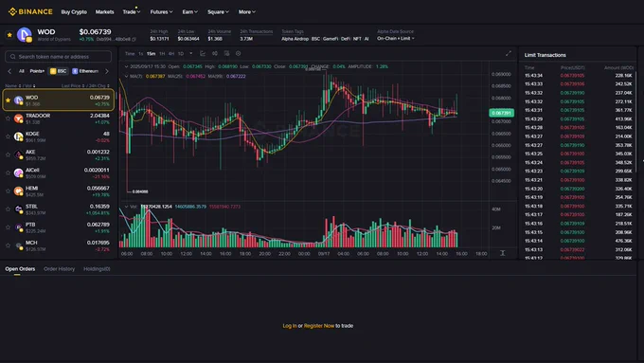The image size is (644, 363).
Task: Open the Futures dropdown menu
Action: (x=161, y=12)
